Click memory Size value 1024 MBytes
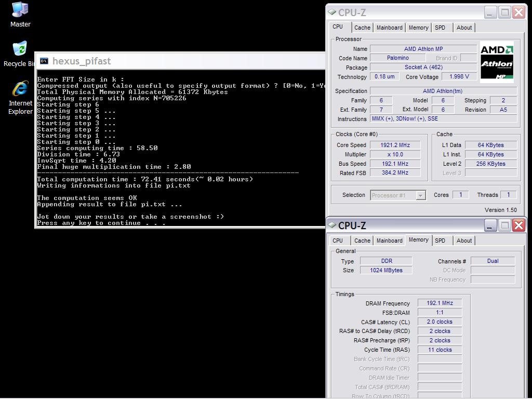 (386, 270)
